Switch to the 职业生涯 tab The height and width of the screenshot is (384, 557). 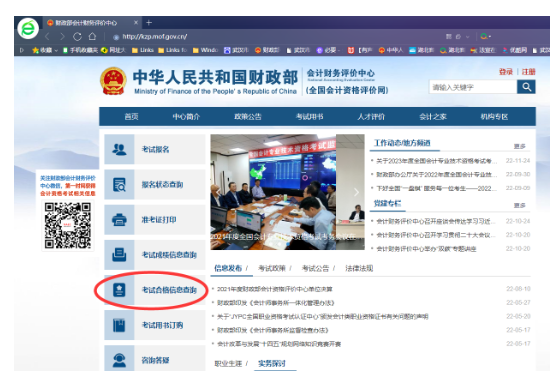tap(228, 363)
